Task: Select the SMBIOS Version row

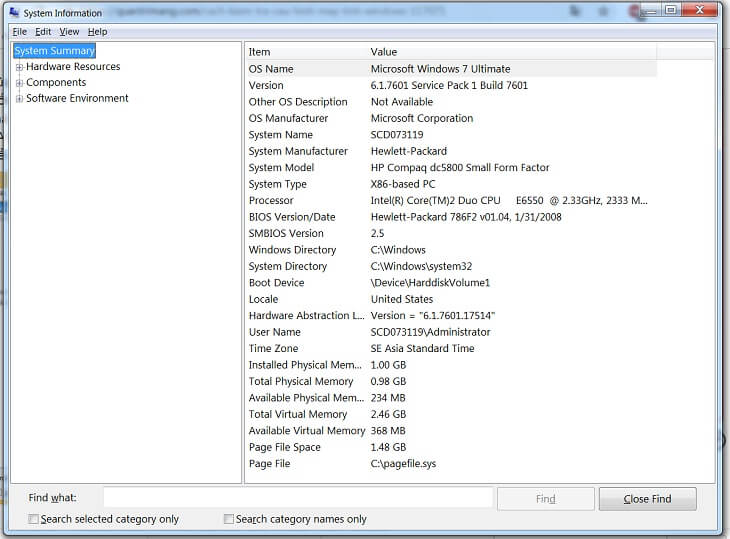Action: click(x=452, y=233)
